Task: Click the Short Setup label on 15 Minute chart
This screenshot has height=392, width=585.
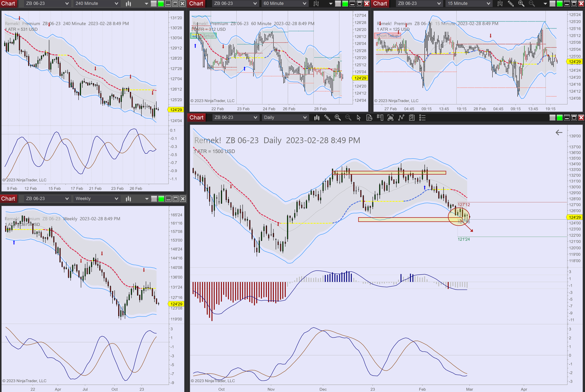Action: 387,36
